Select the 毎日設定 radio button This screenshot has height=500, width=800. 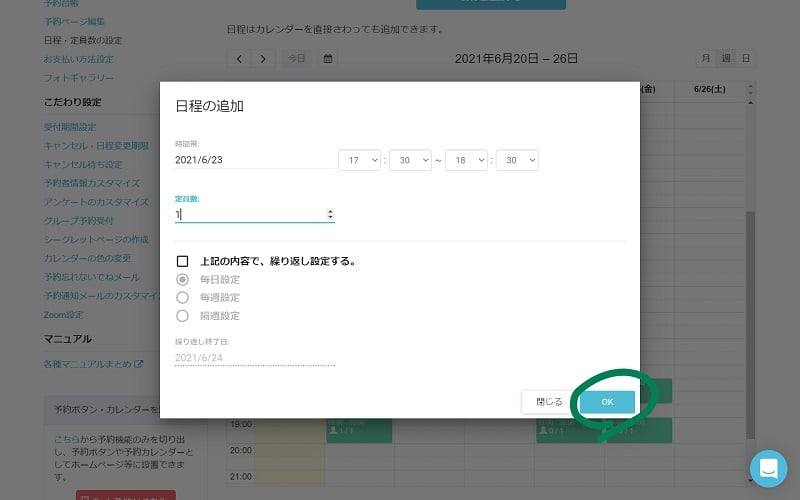182,280
